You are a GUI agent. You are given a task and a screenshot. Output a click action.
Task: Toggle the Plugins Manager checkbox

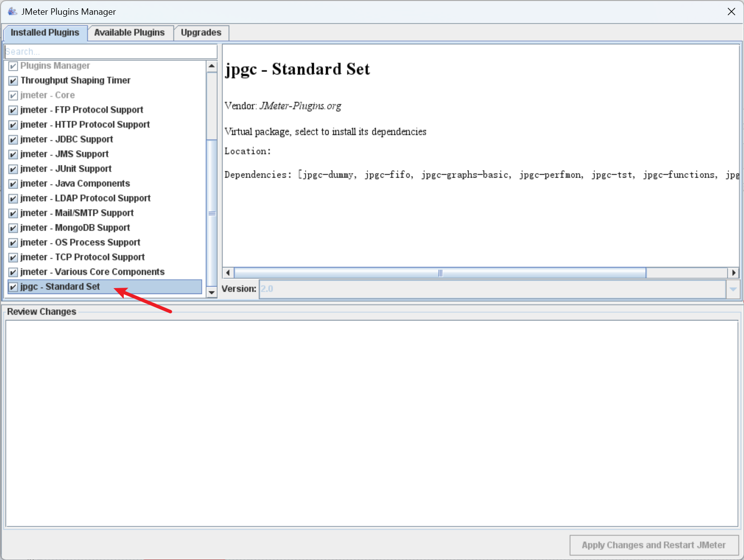pos(13,66)
